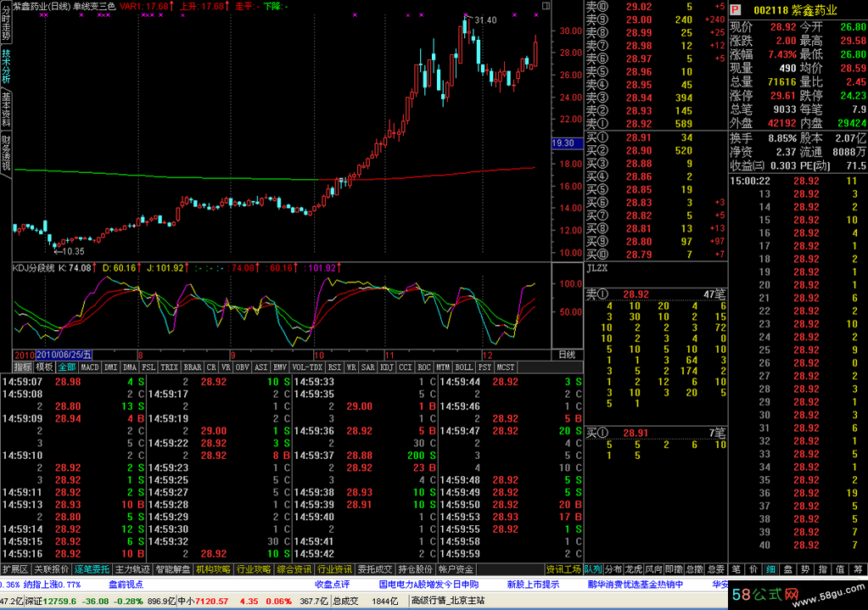Switch to the MACD indicator

[x=90, y=367]
